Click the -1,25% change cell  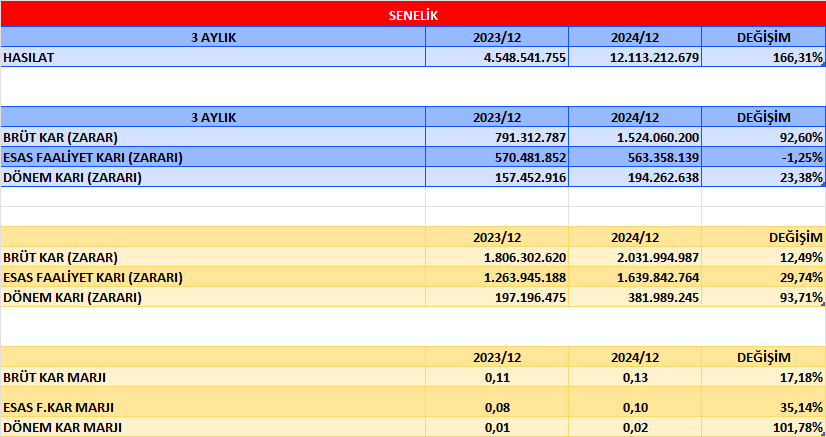pos(763,157)
